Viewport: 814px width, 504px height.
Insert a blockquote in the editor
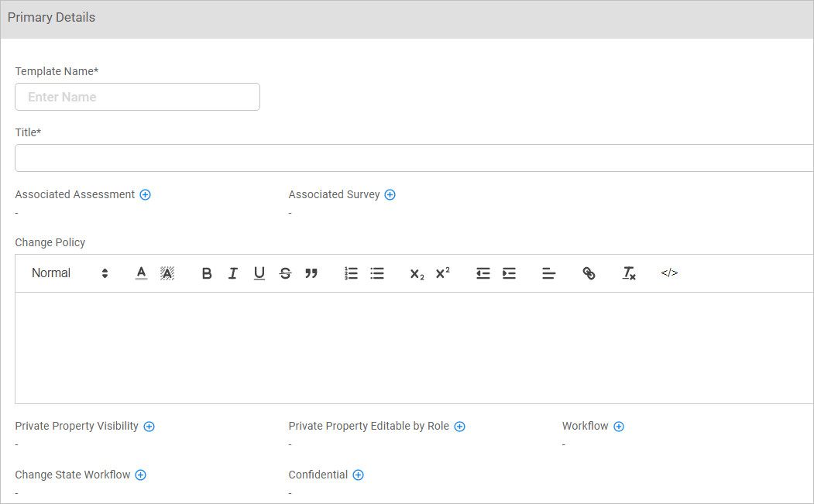[311, 273]
